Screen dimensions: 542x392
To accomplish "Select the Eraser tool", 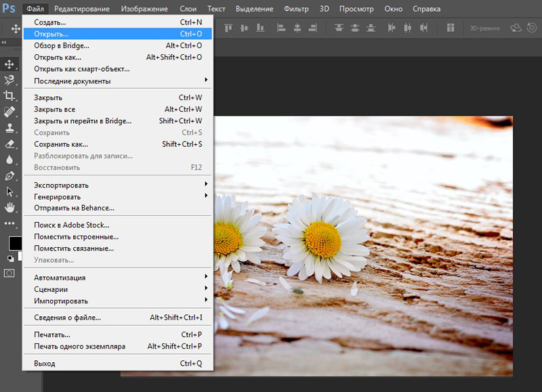I will point(9,144).
